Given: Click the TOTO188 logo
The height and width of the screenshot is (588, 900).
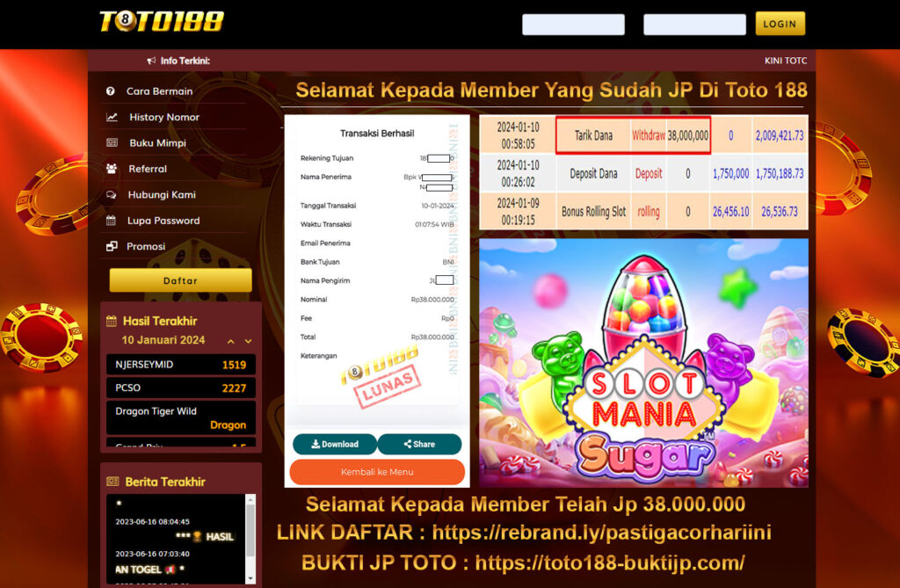Looking at the screenshot, I should (x=162, y=22).
